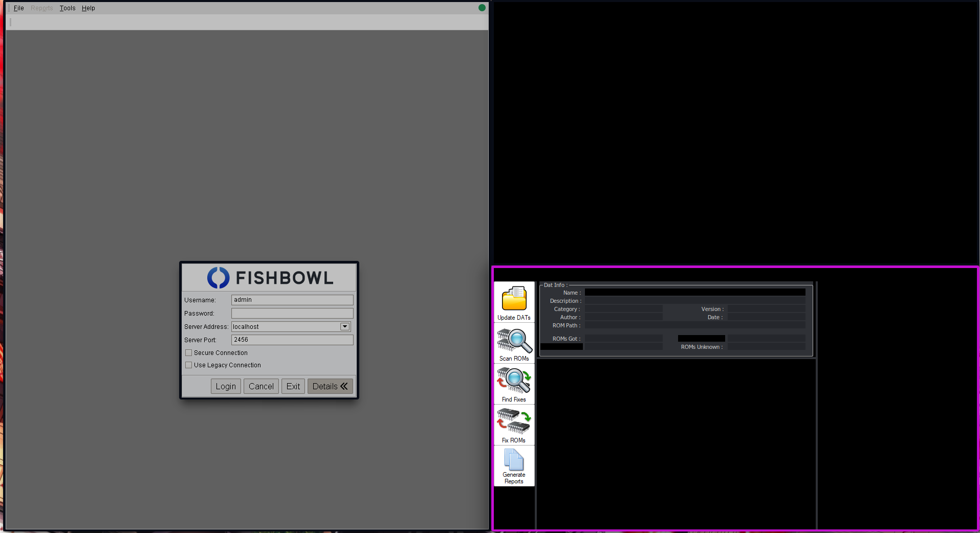
Task: Click the Update DATs icon button
Action: point(514,302)
